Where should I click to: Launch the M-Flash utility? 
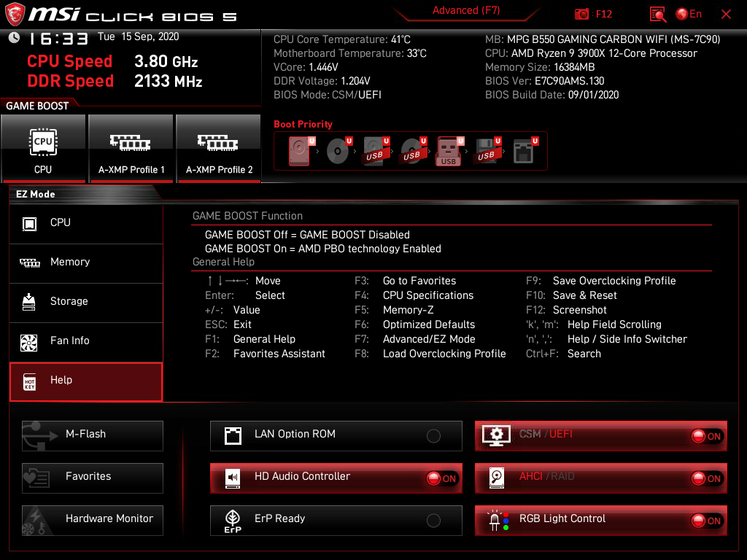(93, 436)
